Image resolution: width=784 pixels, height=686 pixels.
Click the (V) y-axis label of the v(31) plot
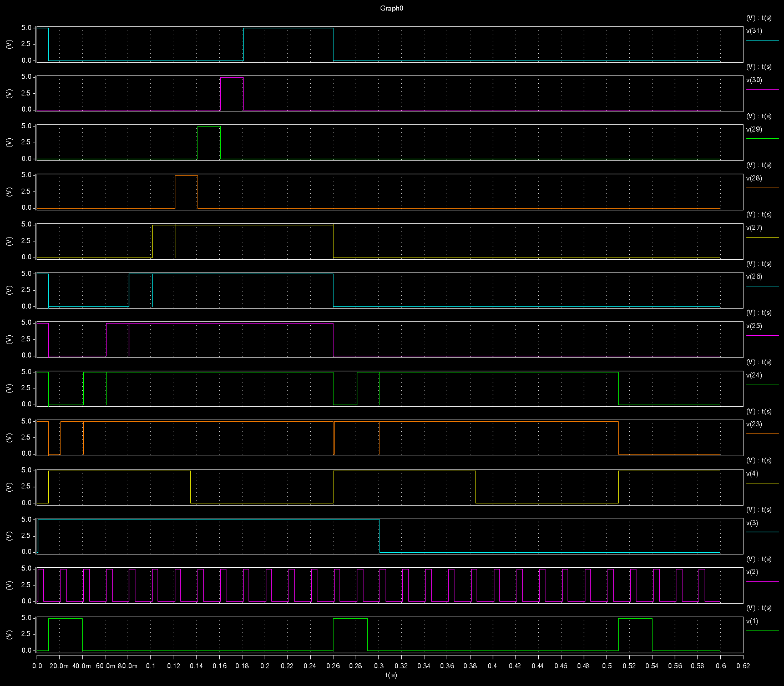[x=9, y=44]
